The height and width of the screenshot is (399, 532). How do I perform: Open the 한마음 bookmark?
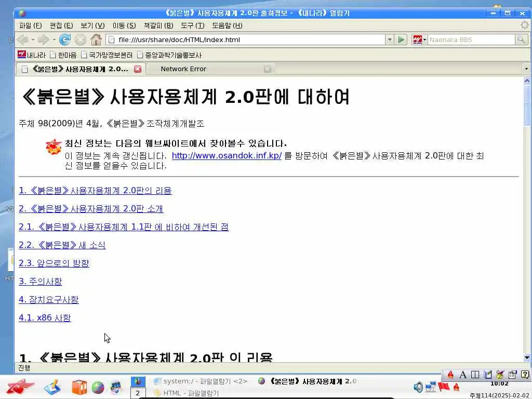63,55
